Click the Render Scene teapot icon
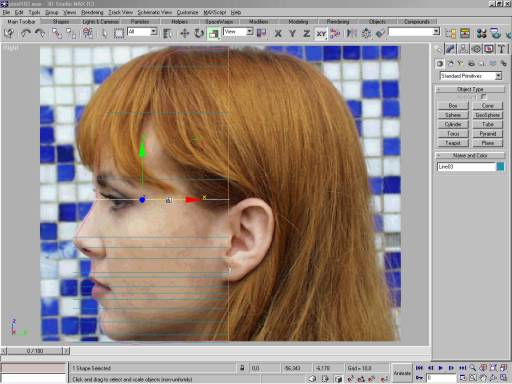512x384 pixels. click(496, 33)
